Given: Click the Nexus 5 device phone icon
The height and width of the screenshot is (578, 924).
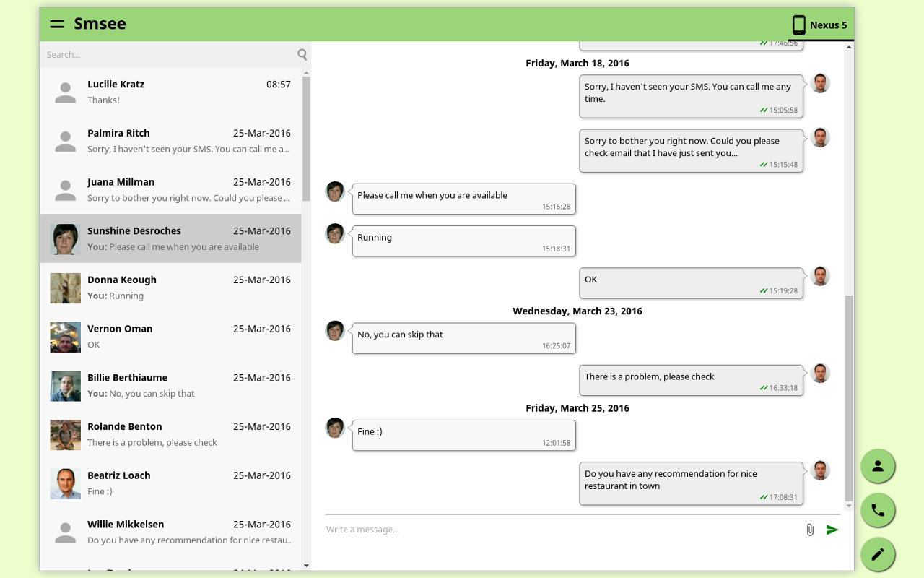Looking at the screenshot, I should point(798,24).
